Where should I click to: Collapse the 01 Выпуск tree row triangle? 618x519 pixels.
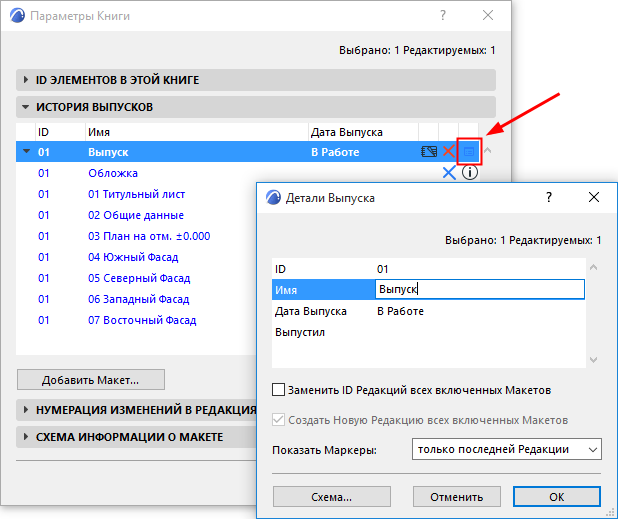click(26, 151)
